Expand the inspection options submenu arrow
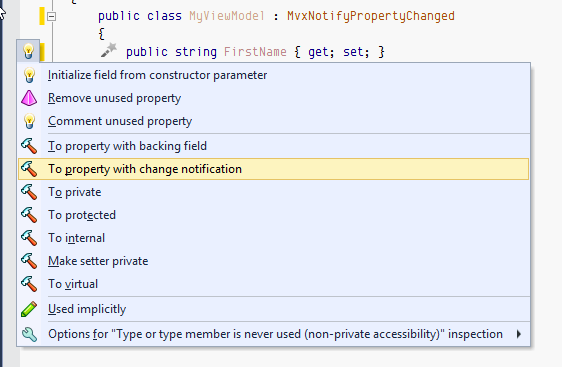Image resolution: width=562 pixels, height=367 pixels. click(x=519, y=334)
